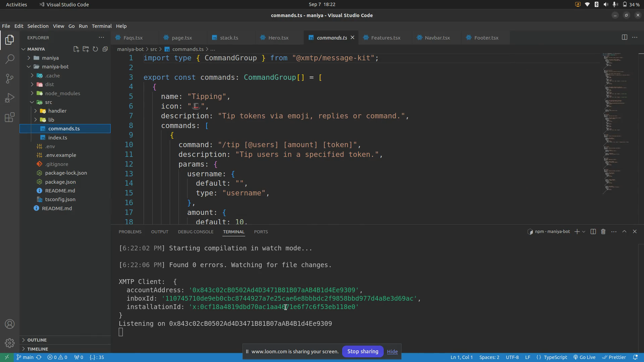Screen dimensions: 644x362
Task: Open the Accounts menu icon
Action: [x=10, y=324]
